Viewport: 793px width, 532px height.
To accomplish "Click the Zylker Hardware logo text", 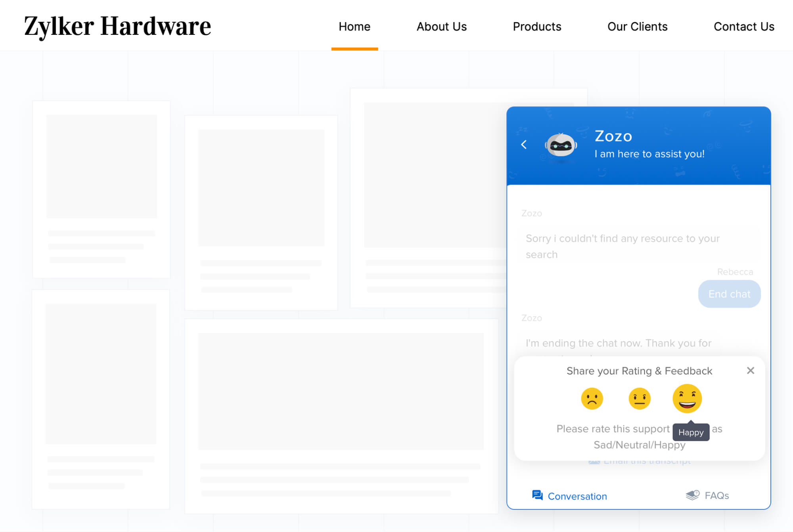I will click(x=117, y=26).
